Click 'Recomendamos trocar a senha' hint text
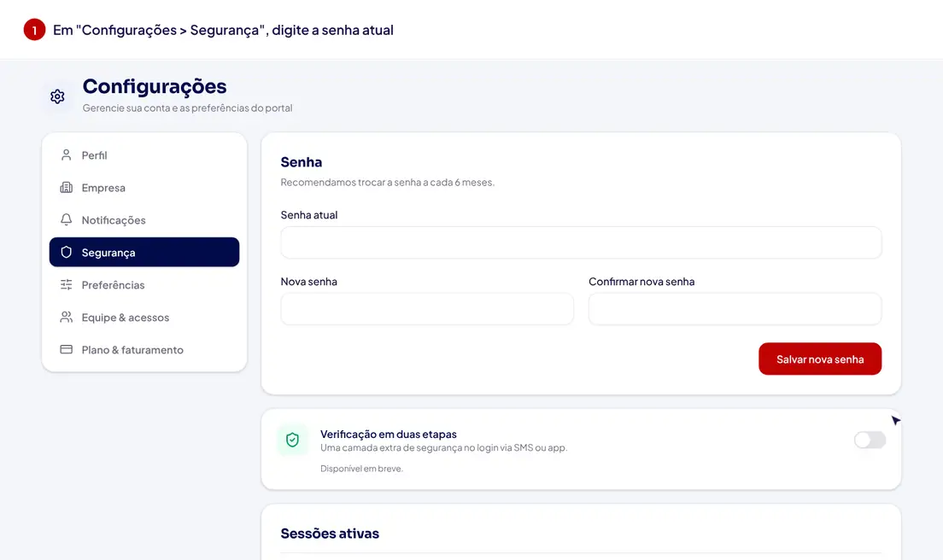943x560 pixels. tap(387, 182)
